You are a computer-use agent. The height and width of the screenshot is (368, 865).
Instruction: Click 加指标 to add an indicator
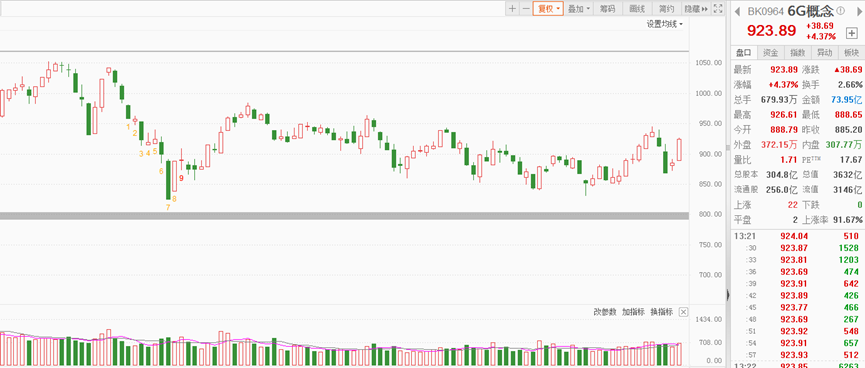click(x=633, y=312)
